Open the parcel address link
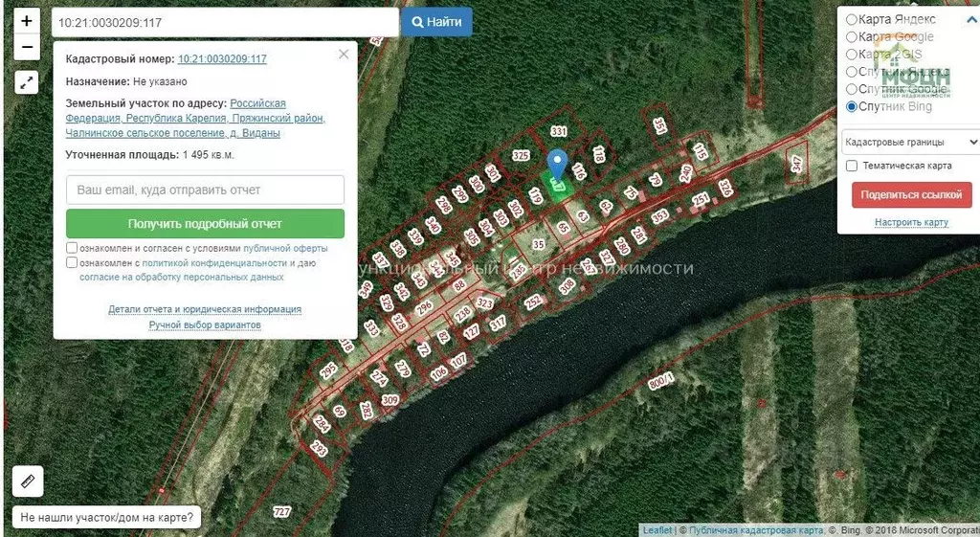 (195, 118)
